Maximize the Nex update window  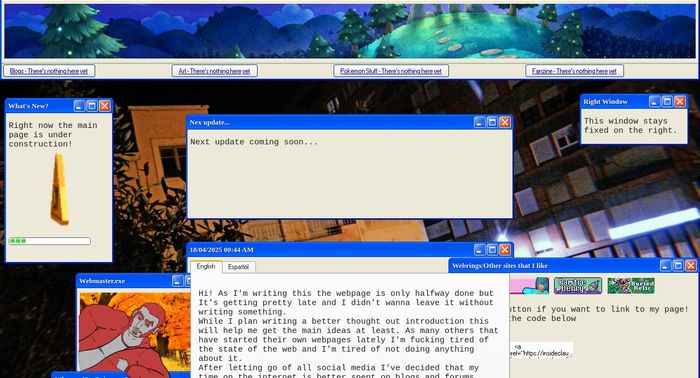[x=492, y=122]
